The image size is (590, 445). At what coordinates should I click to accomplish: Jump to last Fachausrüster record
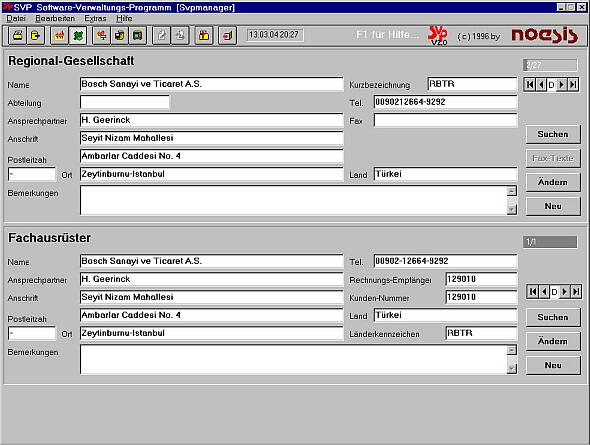[576, 292]
